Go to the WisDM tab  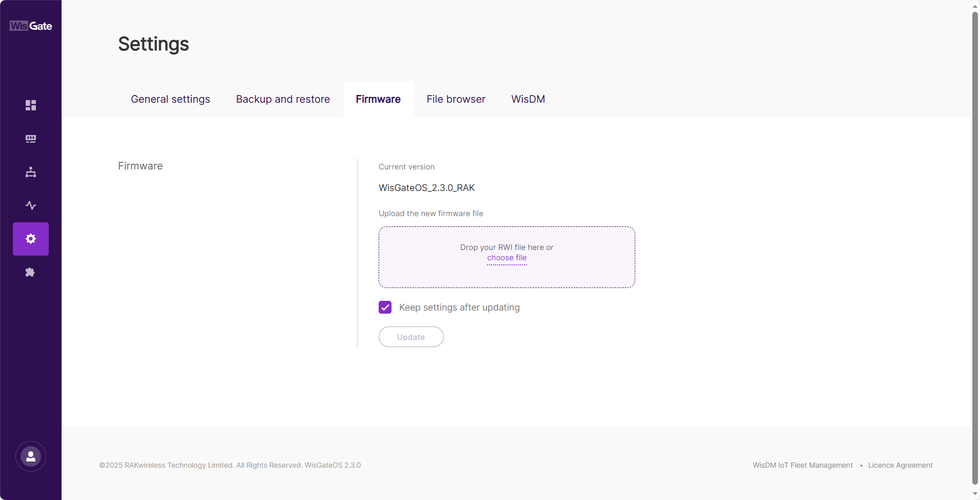[x=528, y=99]
